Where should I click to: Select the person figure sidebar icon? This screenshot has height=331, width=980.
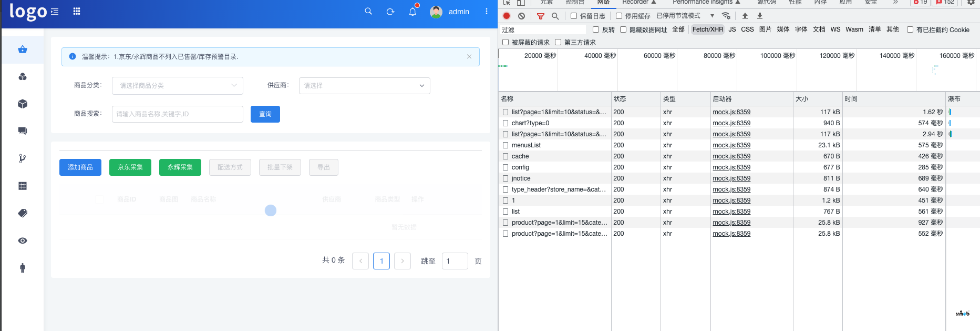(23, 268)
